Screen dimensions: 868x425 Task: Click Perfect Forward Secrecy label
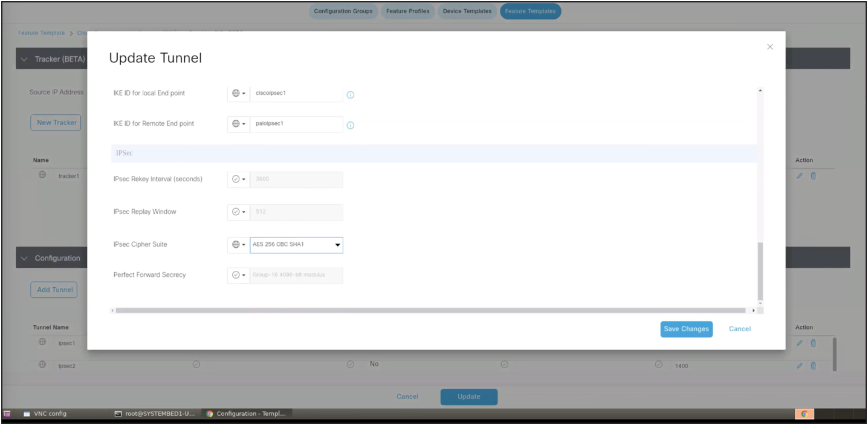pos(149,275)
